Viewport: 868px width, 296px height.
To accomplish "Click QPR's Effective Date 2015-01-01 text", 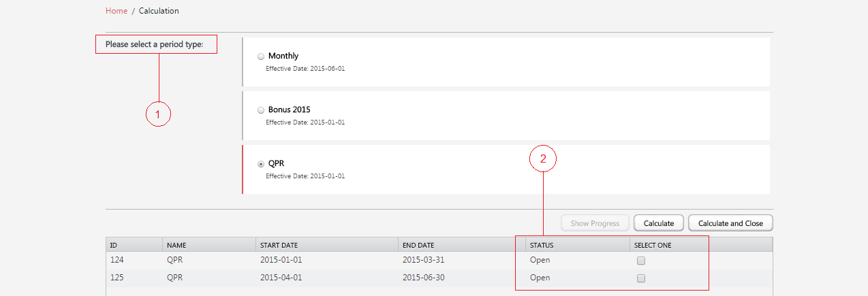I will (305, 176).
